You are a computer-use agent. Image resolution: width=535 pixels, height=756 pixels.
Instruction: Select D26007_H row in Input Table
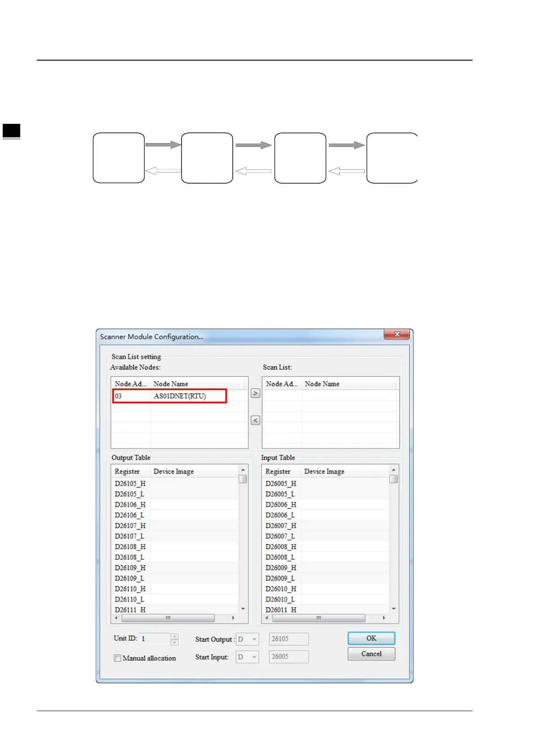[x=326, y=526]
